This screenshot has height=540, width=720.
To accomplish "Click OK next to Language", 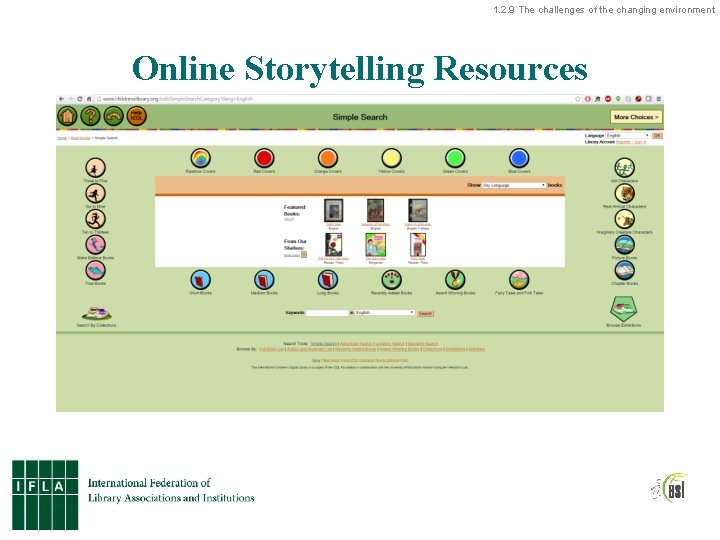I will (657, 135).
